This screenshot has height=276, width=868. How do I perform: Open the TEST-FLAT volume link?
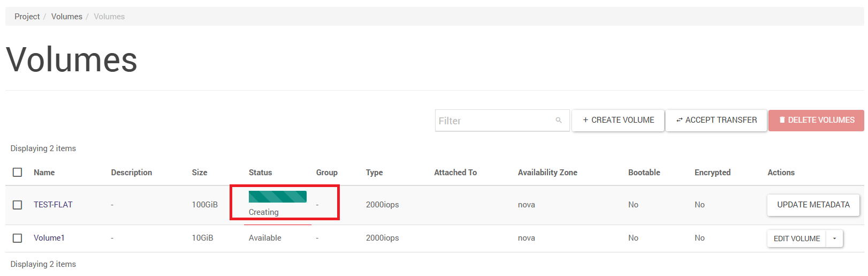(53, 205)
